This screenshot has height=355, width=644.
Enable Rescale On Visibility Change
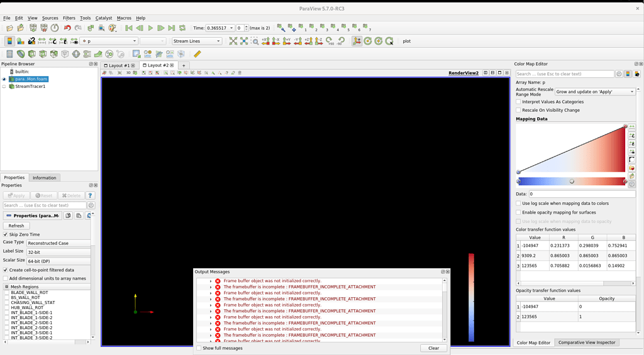tap(518, 110)
